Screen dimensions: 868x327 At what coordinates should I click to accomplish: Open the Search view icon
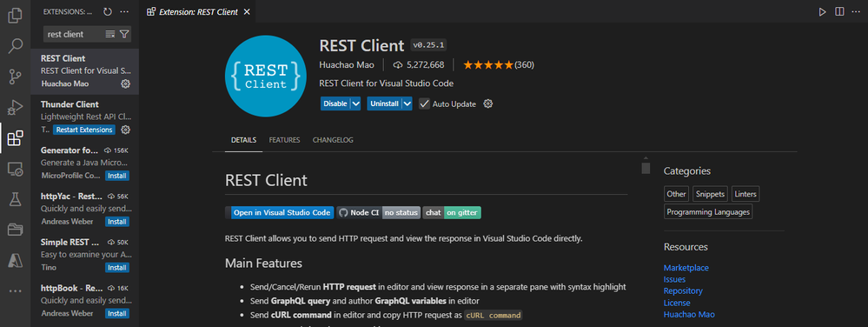click(15, 46)
